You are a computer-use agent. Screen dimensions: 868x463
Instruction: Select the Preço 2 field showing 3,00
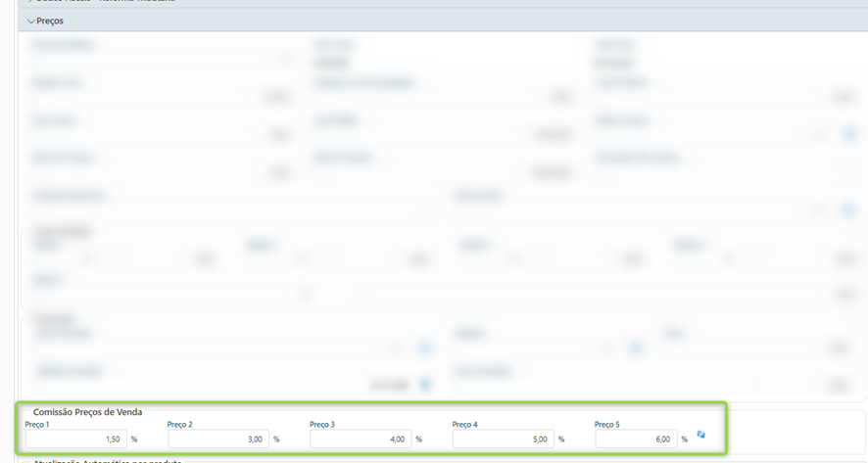point(217,440)
